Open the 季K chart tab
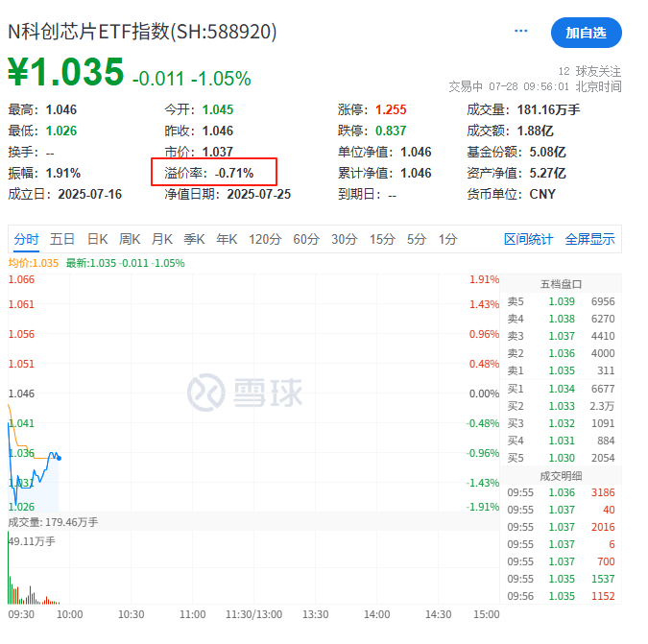Viewport: 648px width, 644px height. click(194, 239)
